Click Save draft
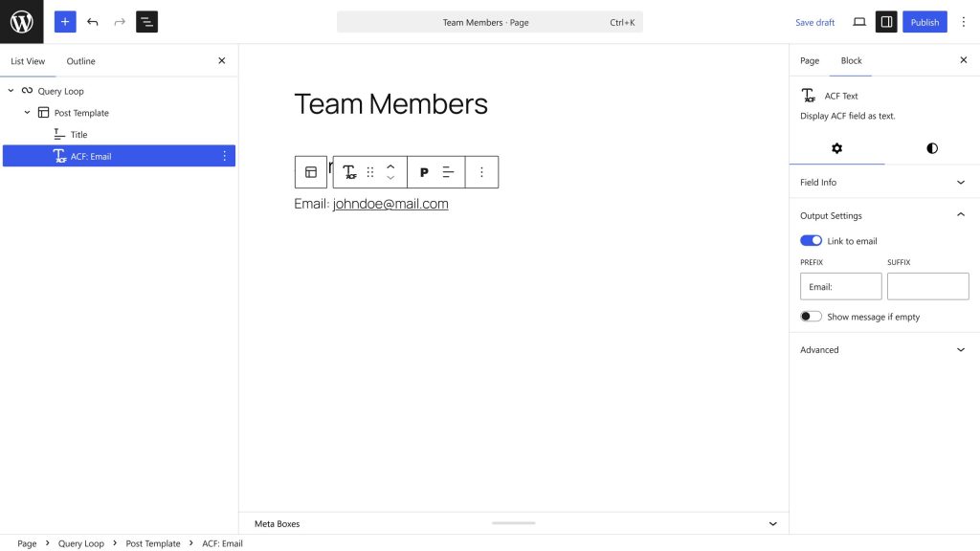The width and height of the screenshot is (980, 551). pyautogui.click(x=814, y=23)
